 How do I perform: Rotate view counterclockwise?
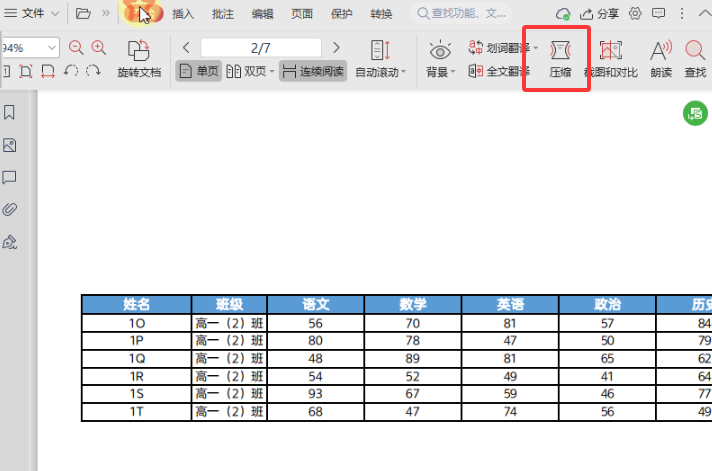71,71
